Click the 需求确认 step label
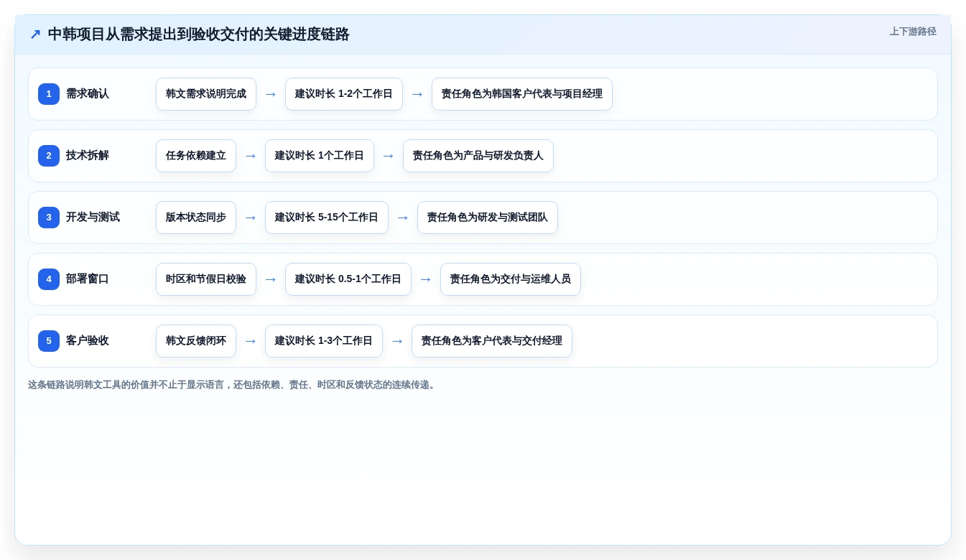The image size is (966, 560). coord(88,94)
